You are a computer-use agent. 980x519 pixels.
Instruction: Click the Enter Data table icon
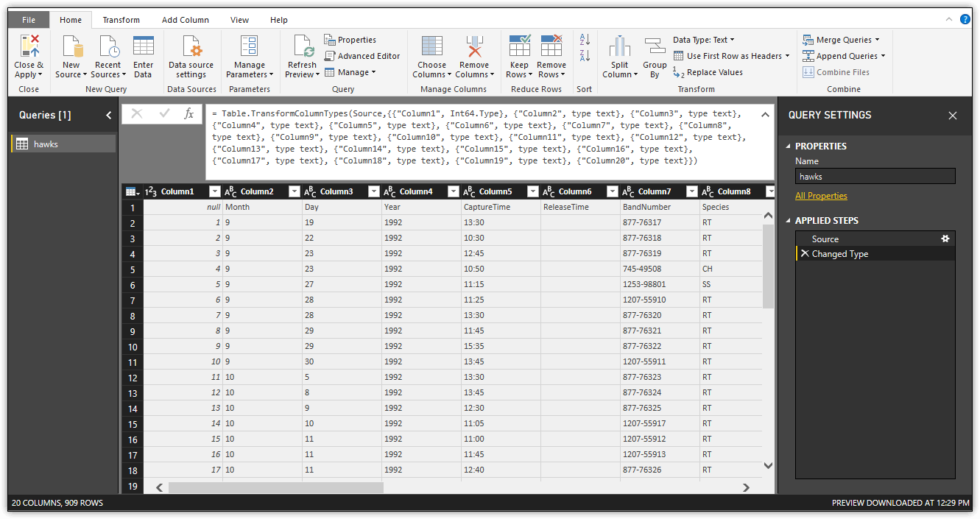(x=144, y=46)
